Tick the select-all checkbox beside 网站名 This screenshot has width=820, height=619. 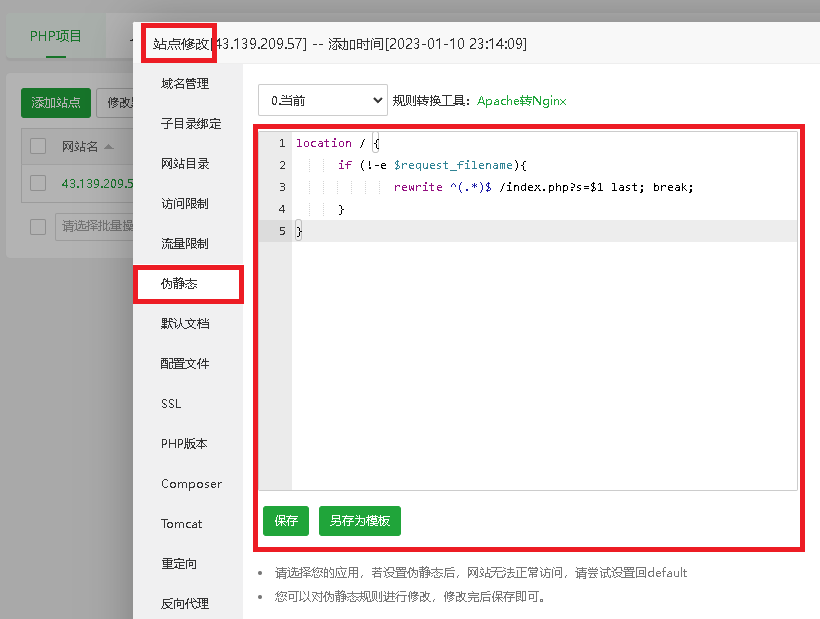pos(38,146)
